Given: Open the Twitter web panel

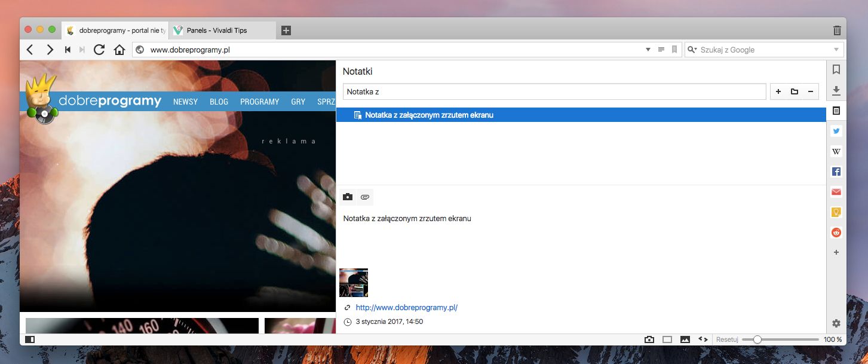Looking at the screenshot, I should click(836, 131).
